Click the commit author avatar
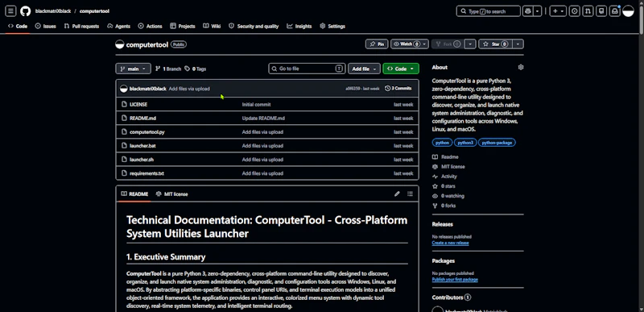 click(x=124, y=89)
